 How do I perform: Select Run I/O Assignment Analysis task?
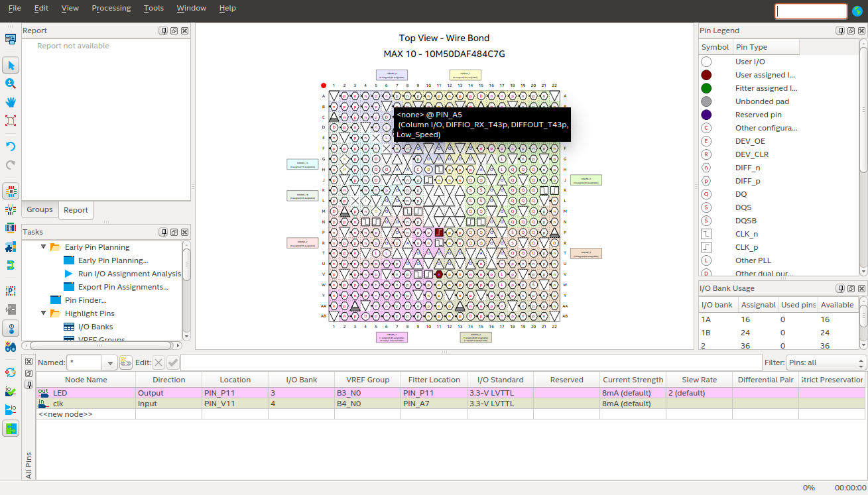pyautogui.click(x=129, y=274)
